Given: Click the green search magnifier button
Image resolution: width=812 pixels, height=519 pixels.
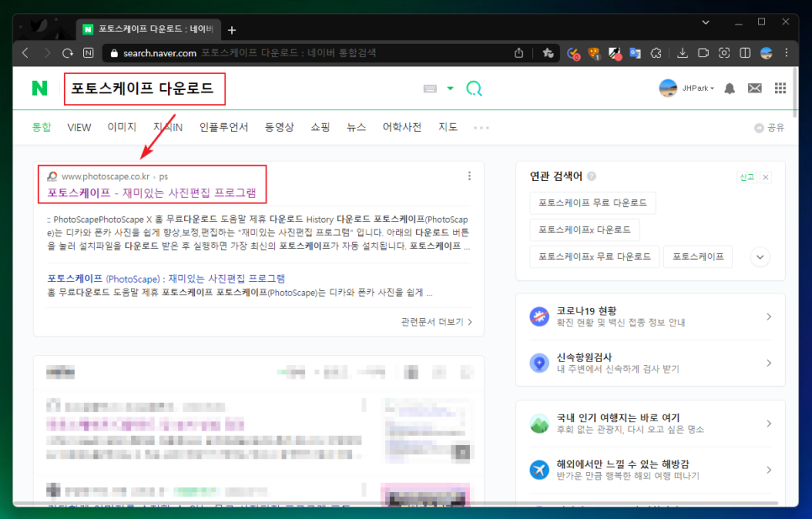Looking at the screenshot, I should [474, 88].
